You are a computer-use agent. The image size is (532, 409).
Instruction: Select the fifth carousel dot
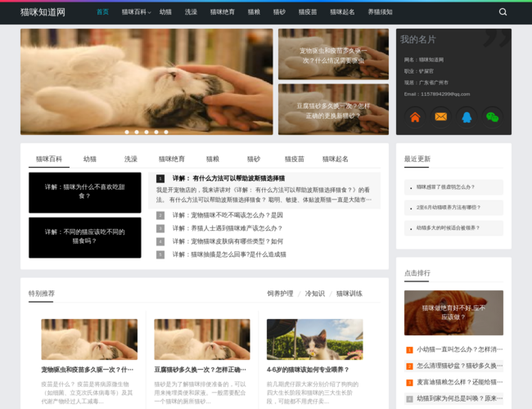tap(166, 132)
